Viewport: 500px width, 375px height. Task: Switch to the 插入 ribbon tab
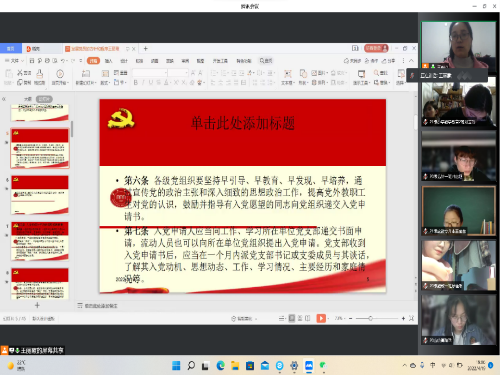(x=108, y=61)
